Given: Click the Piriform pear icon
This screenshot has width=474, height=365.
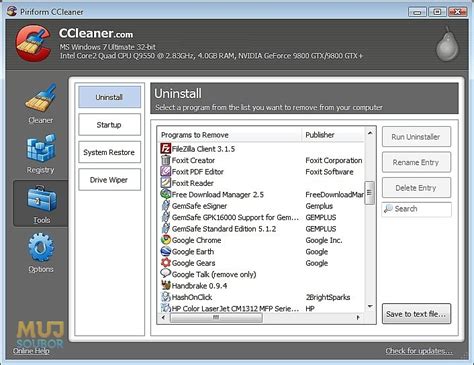Looking at the screenshot, I should tap(447, 44).
